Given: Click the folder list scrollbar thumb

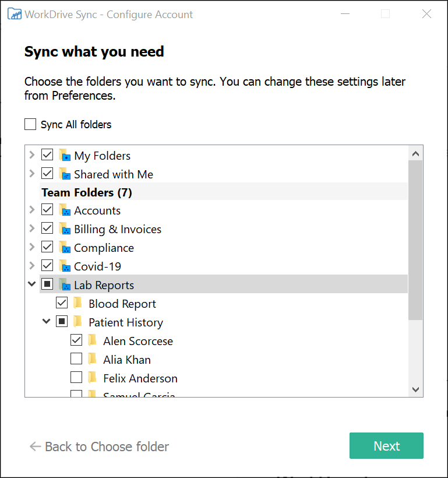Looking at the screenshot, I should (x=415, y=240).
